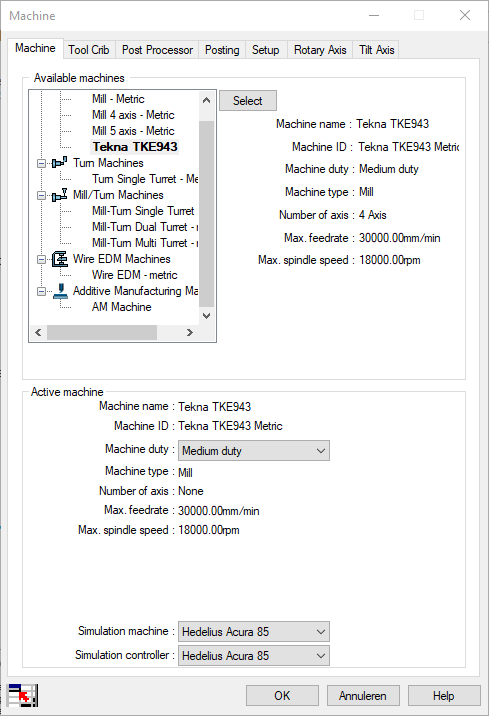The height and width of the screenshot is (716, 489).
Task: Click the Additive Manufacturing Ma label
Action: click(x=136, y=291)
